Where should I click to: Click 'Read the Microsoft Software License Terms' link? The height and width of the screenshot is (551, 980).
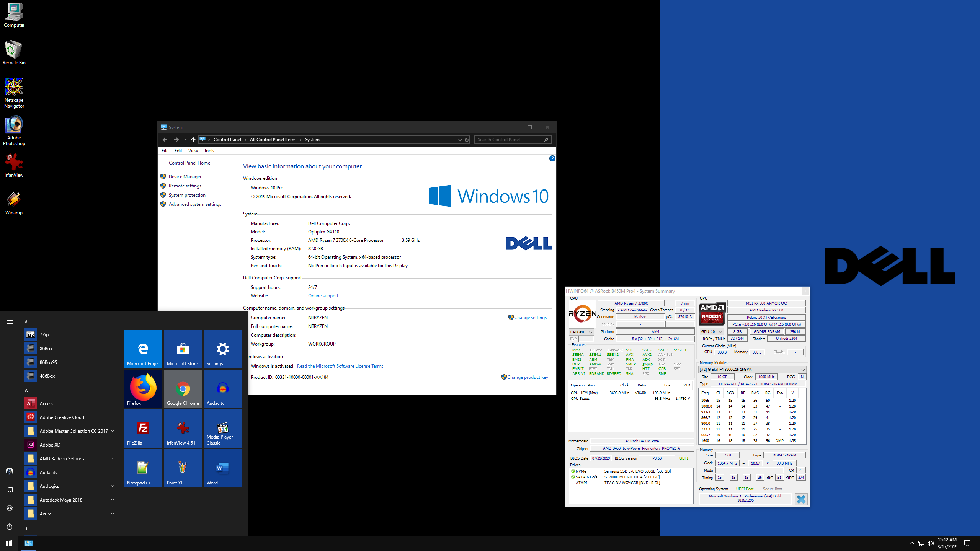click(340, 366)
